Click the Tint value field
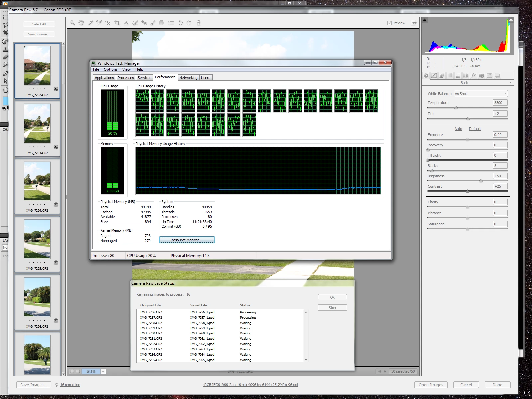Screen dimensions: 532x399 500,114
